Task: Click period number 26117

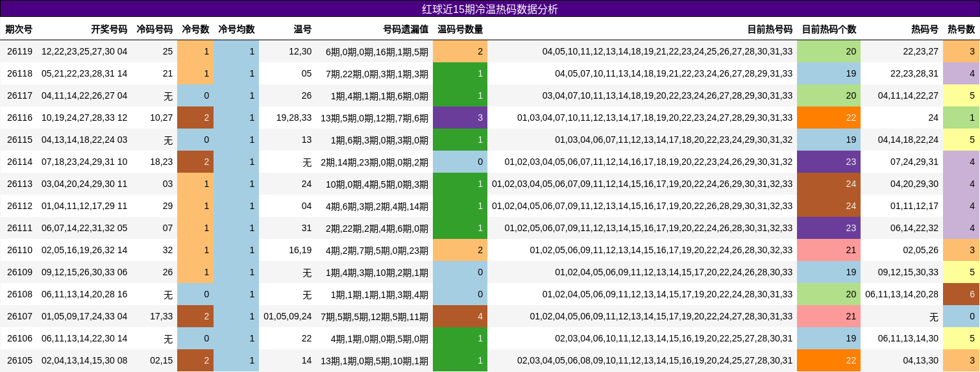Action: click(x=19, y=95)
